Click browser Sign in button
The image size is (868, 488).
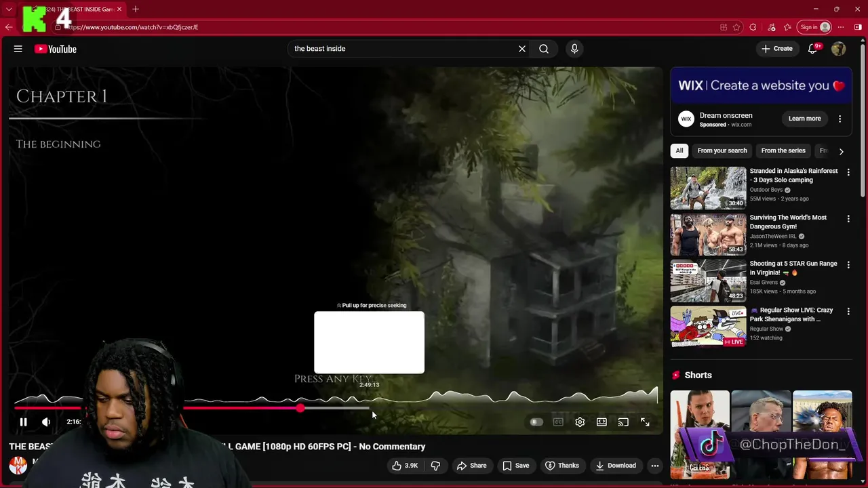coord(815,27)
